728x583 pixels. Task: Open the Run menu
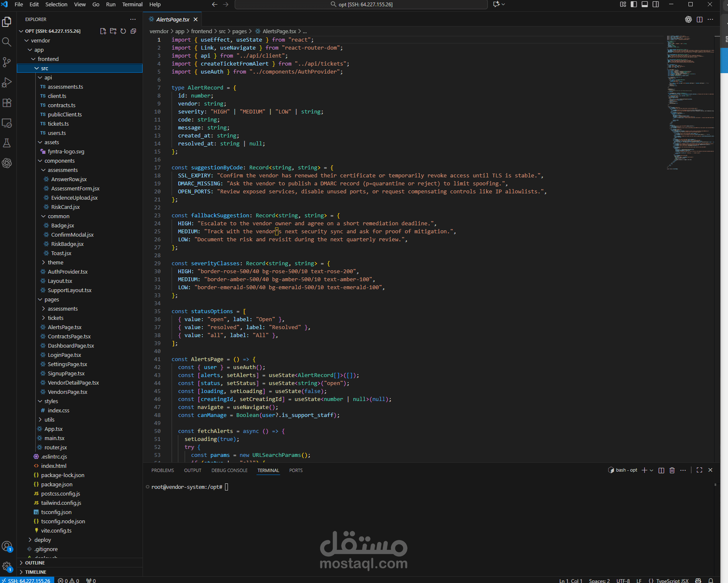[x=111, y=4]
